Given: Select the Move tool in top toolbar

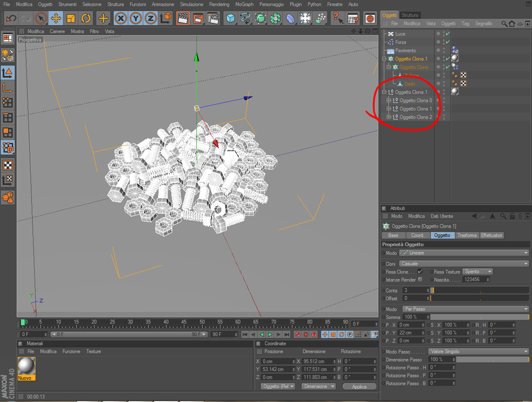Looking at the screenshot, I should click(x=56, y=18).
